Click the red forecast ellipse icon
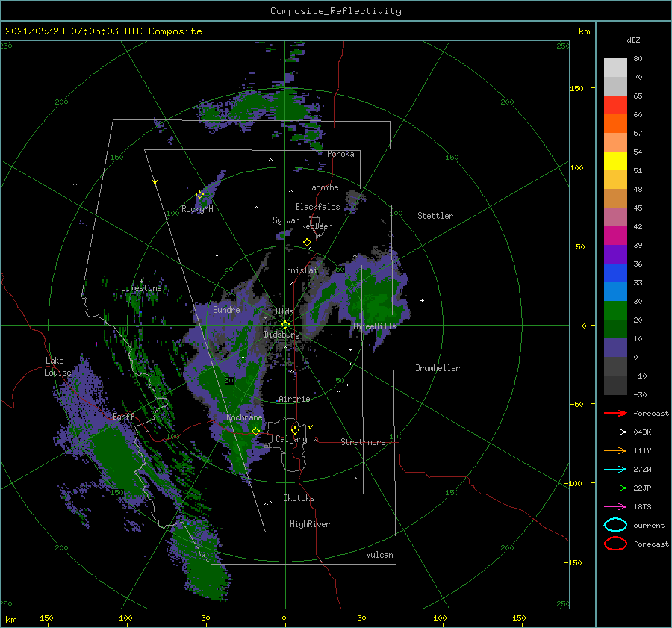The width and height of the screenshot is (672, 628). [615, 544]
